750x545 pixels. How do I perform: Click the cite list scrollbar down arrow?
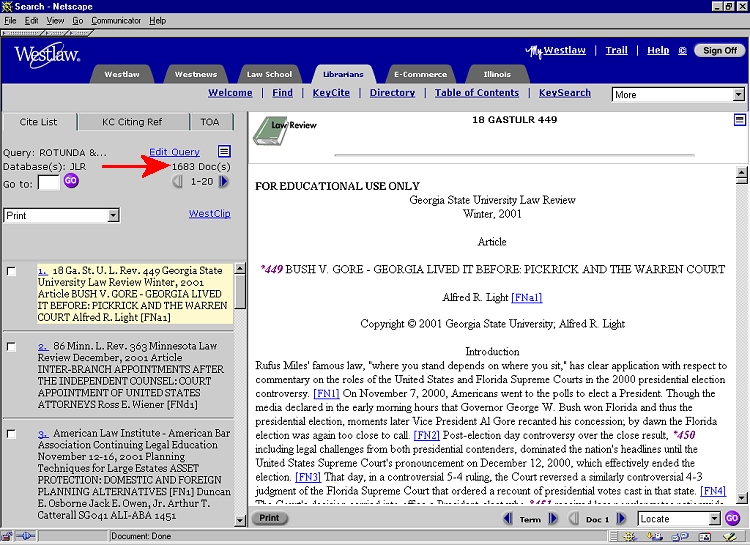point(240,521)
